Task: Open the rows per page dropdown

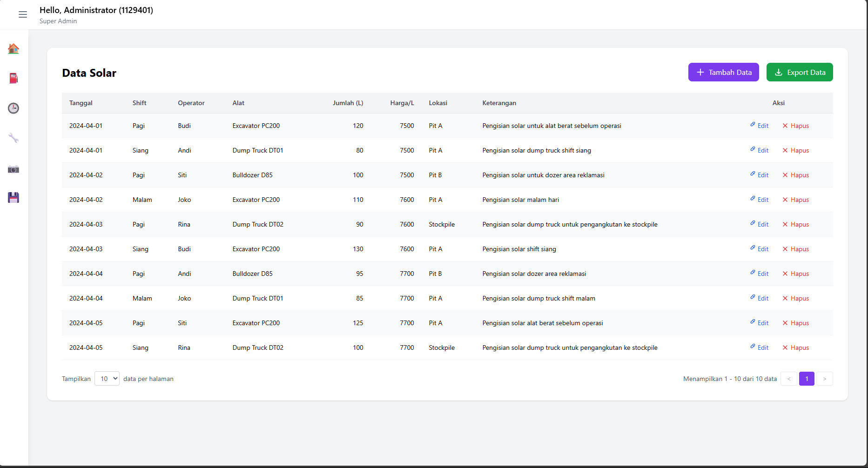Action: 107,379
